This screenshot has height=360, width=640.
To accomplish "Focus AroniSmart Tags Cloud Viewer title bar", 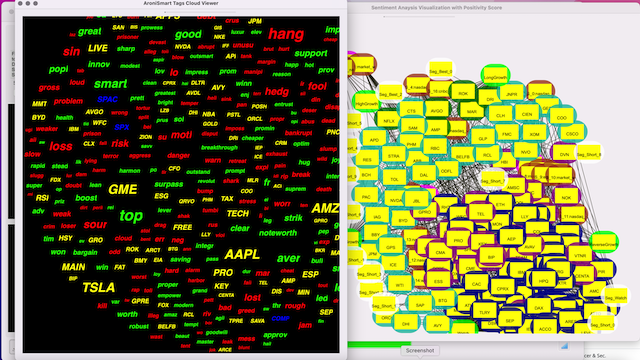I will tap(181, 3).
